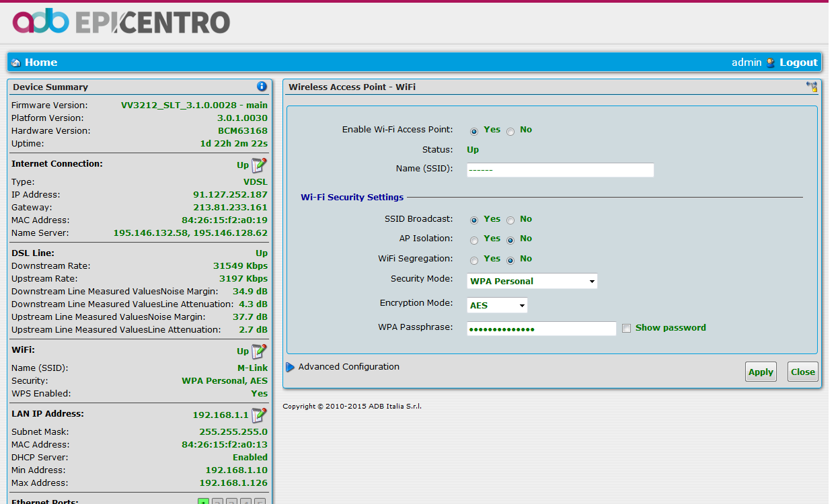The image size is (840, 504).
Task: Click the wireless panel tools icon
Action: 812,87
